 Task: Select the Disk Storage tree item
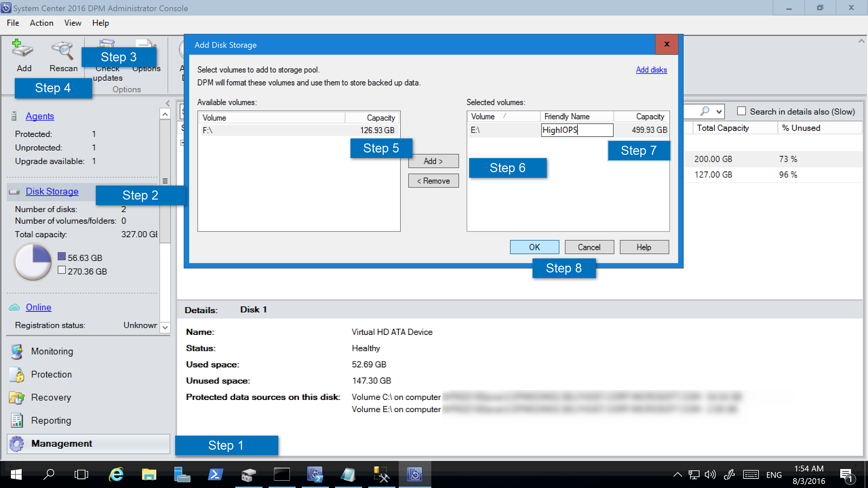pyautogui.click(x=51, y=191)
